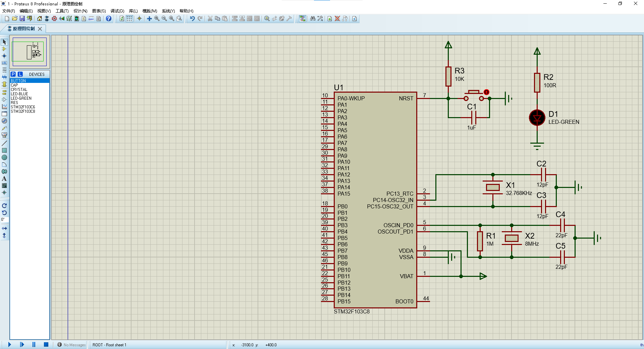This screenshot has height=349, width=644.
Task: Open the 文件(F) menu
Action: click(x=9, y=11)
